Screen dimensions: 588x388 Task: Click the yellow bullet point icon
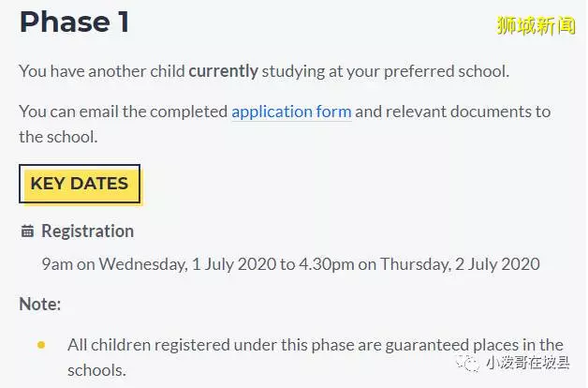(x=41, y=345)
